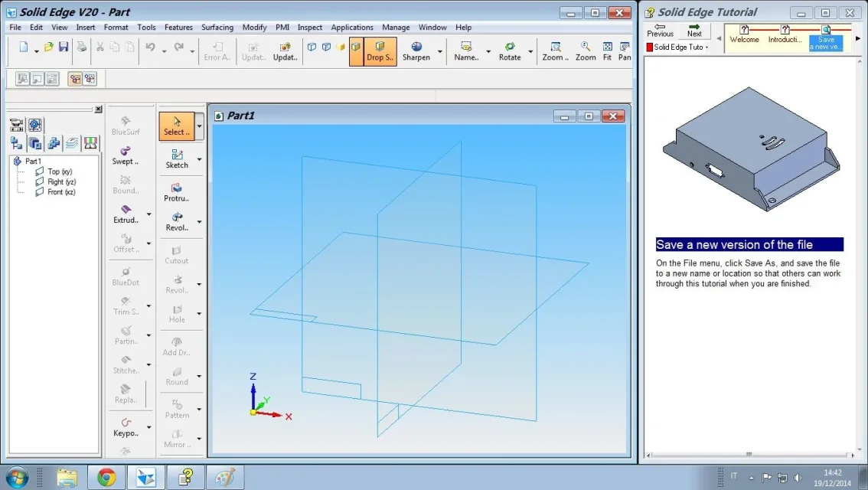Open the Features menu
Image resolution: width=868 pixels, height=490 pixels.
coord(178,27)
